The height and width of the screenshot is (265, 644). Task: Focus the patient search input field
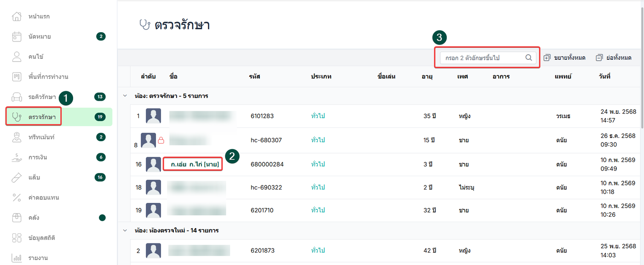[483, 58]
